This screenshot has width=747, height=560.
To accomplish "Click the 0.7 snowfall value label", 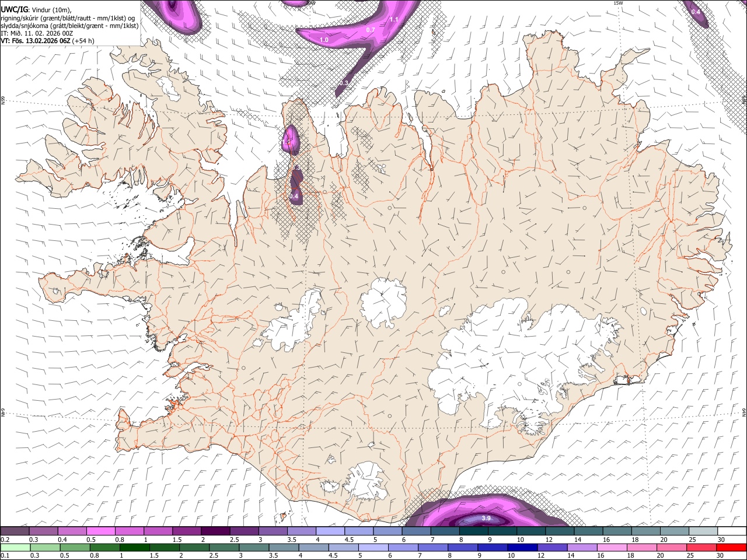I will click(371, 30).
